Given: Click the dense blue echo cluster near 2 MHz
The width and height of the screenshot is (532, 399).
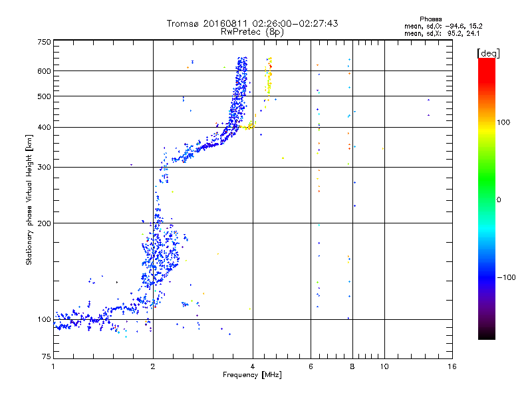Looking at the screenshot, I should tap(160, 255).
